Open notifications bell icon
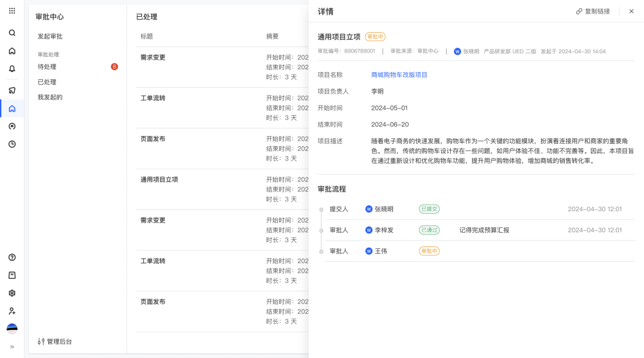The height and width of the screenshot is (358, 644). (x=12, y=69)
